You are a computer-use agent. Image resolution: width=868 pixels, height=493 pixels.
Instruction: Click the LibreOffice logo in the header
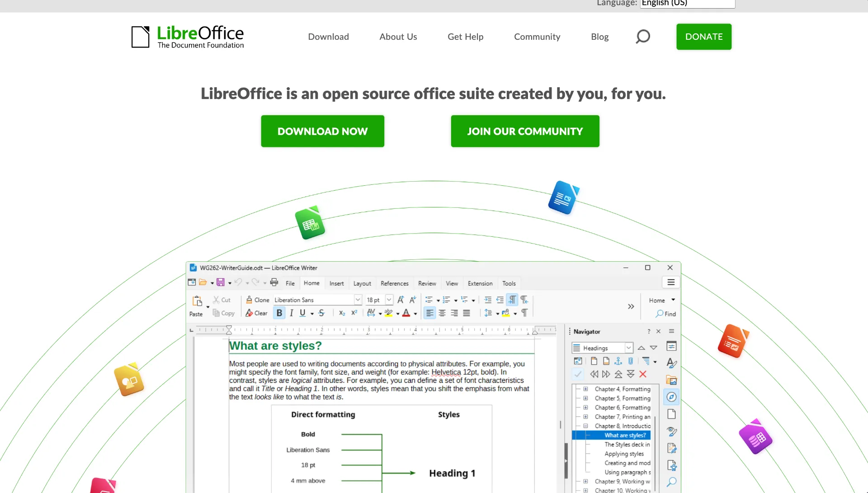(188, 37)
